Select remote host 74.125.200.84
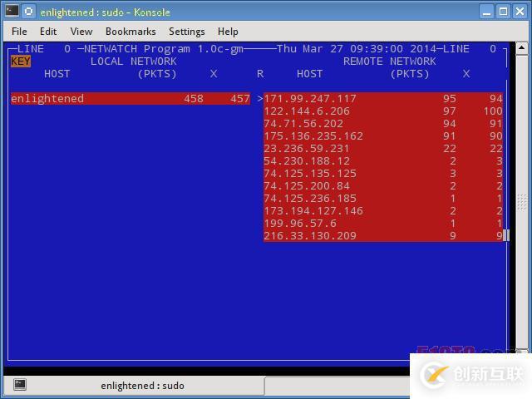Screen dimensions: 532x399 (383, 186)
